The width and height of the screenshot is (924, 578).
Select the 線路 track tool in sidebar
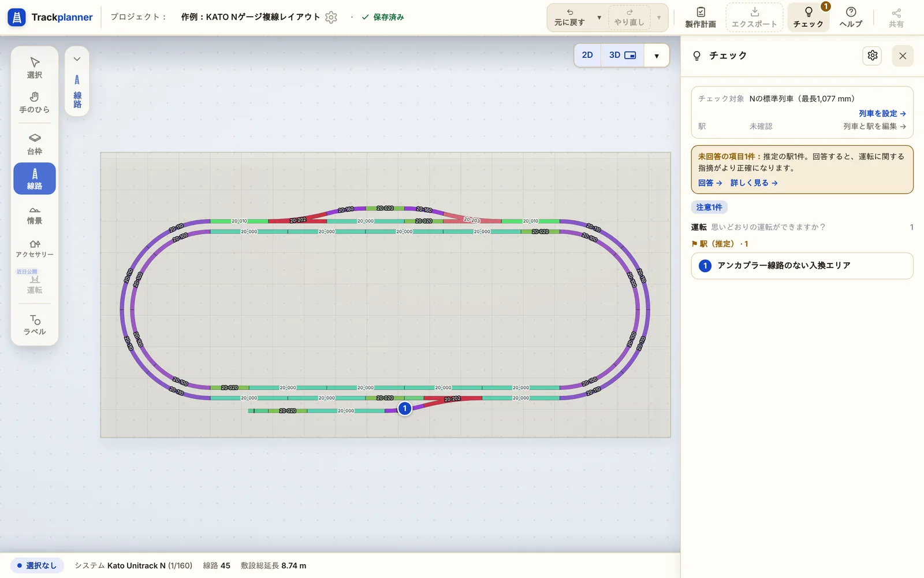point(35,179)
